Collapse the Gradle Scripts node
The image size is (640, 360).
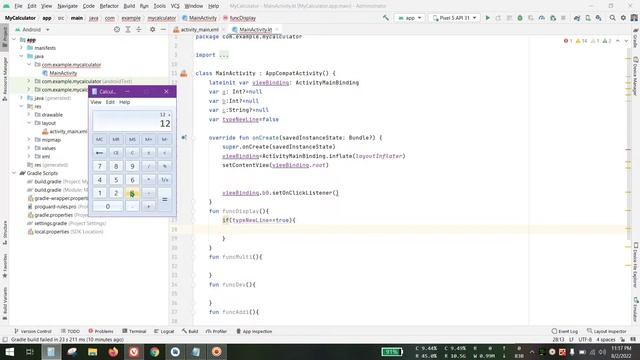tap(14, 173)
